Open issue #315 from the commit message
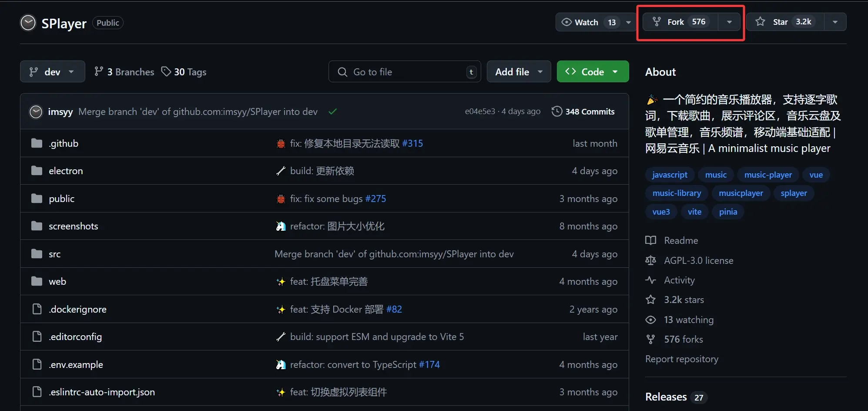 point(412,143)
